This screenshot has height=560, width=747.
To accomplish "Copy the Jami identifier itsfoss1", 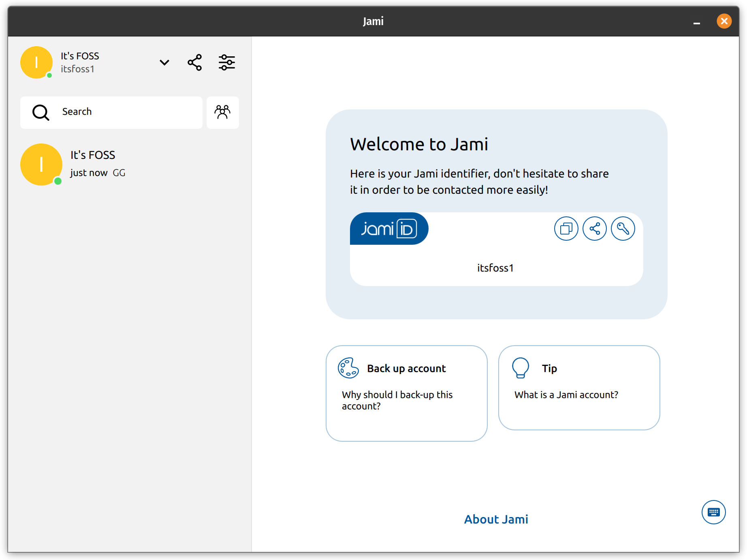I will [566, 228].
